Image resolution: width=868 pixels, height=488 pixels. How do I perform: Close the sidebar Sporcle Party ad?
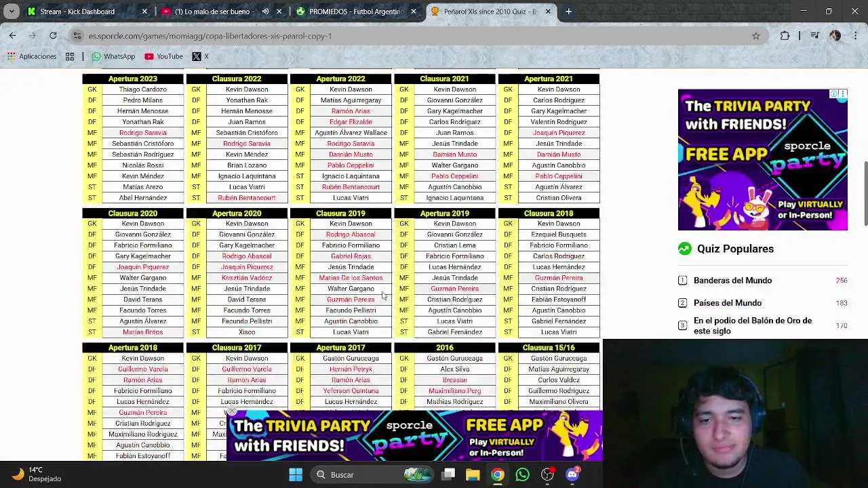point(843,94)
